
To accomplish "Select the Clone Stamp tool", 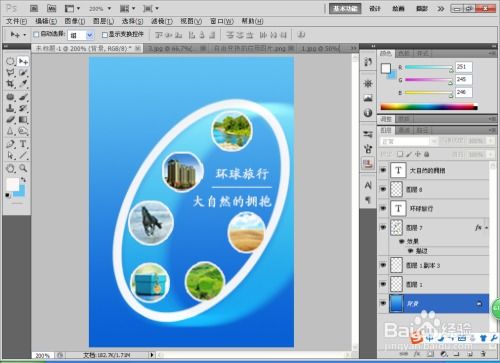I will (10, 108).
